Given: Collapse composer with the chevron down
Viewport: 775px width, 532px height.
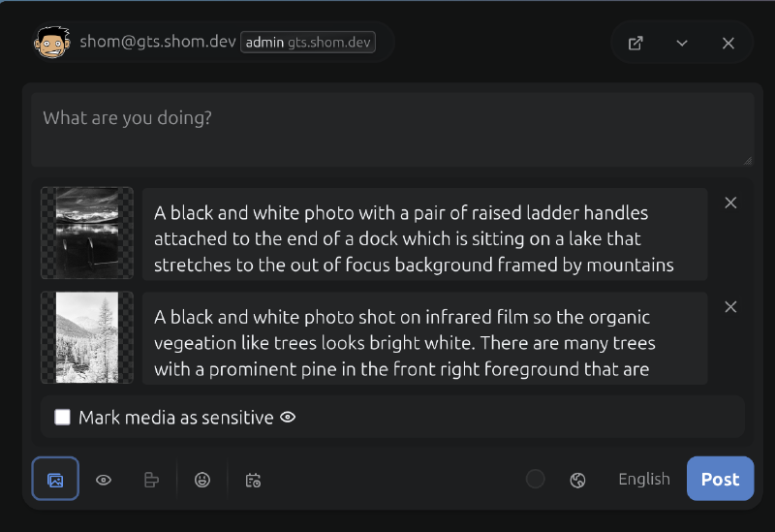Looking at the screenshot, I should coord(682,43).
